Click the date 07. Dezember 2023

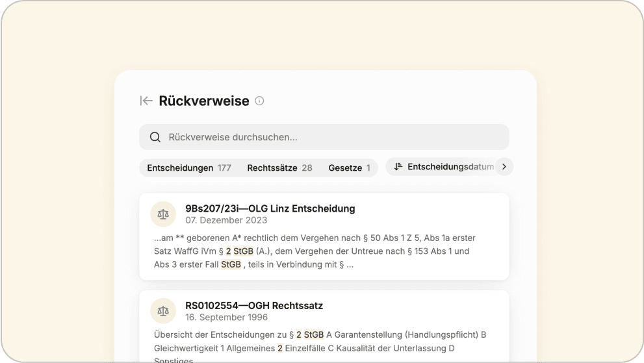[226, 220]
